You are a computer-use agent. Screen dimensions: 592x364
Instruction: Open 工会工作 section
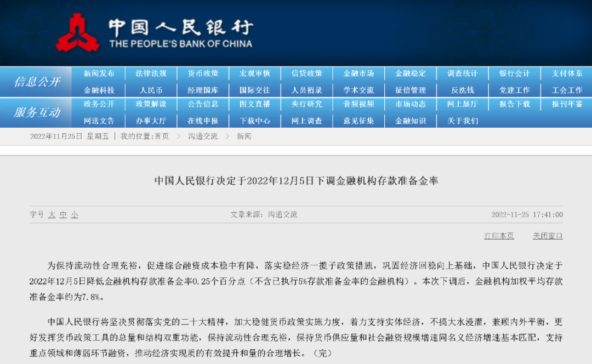(x=567, y=90)
